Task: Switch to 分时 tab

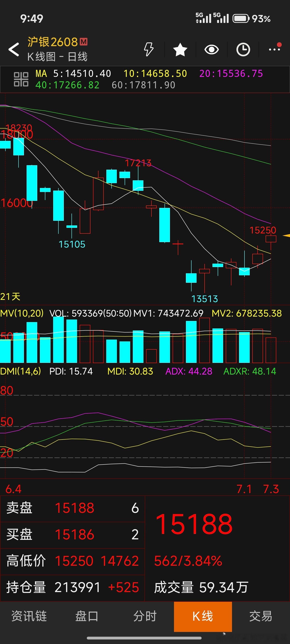Action: tap(145, 616)
